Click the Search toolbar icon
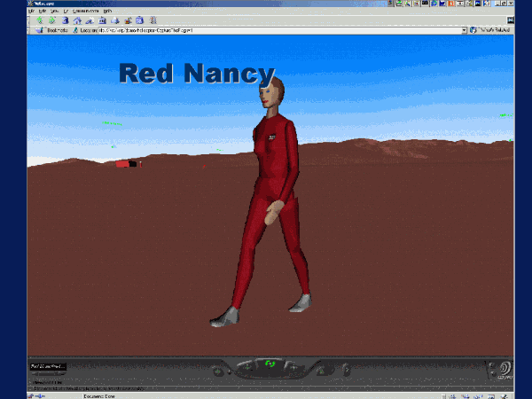The height and width of the screenshot is (399, 532). [x=90, y=20]
